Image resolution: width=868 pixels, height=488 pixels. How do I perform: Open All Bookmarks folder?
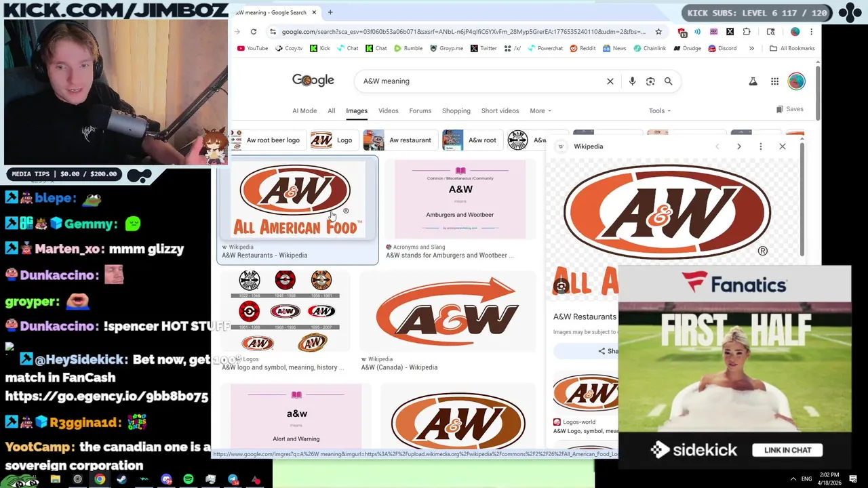coord(792,48)
